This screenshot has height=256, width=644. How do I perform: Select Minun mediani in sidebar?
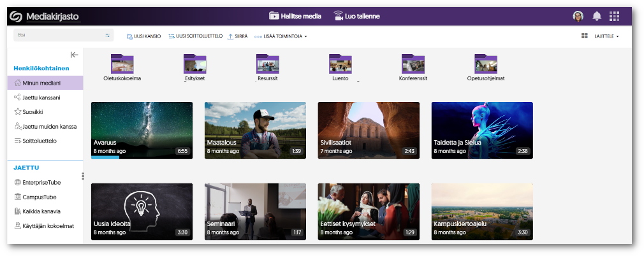pyautogui.click(x=45, y=83)
